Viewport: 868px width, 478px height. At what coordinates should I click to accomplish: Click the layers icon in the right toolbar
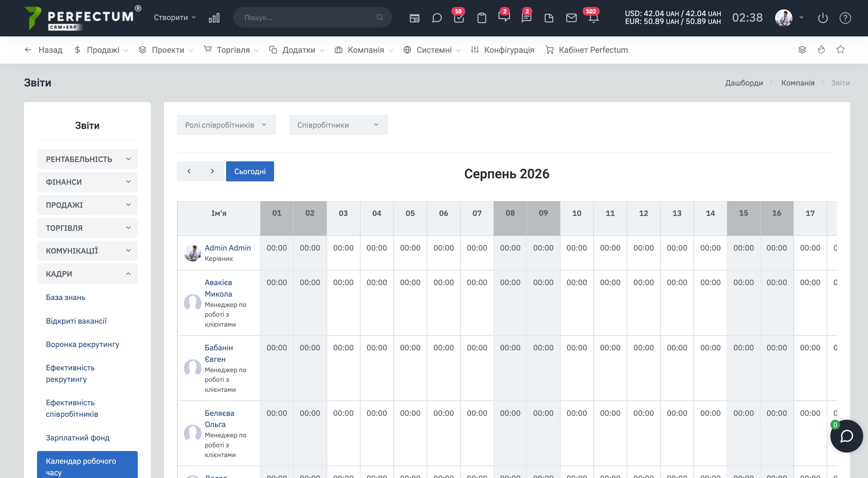point(802,50)
